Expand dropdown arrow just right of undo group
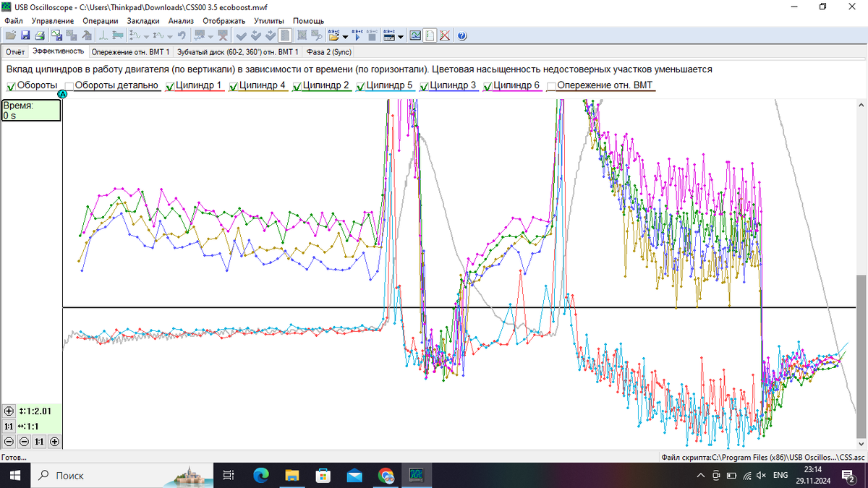Screen dimensions: 868x488 [210, 35]
